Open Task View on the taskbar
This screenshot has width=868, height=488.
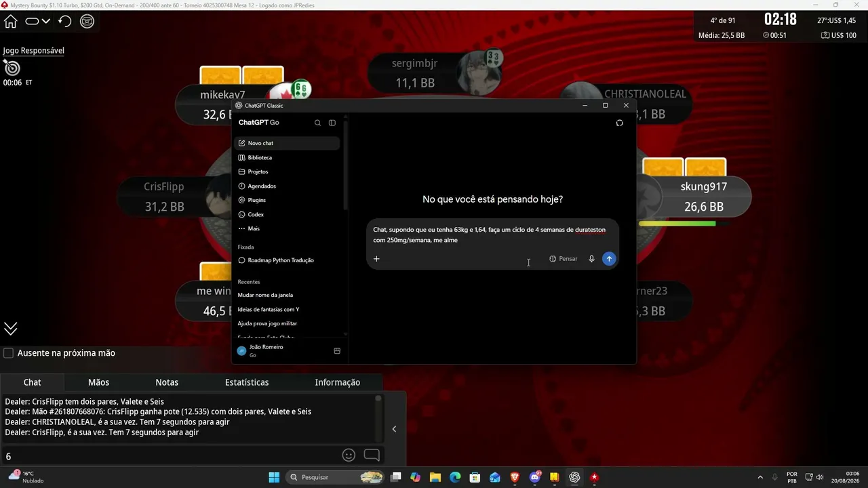pos(396,477)
